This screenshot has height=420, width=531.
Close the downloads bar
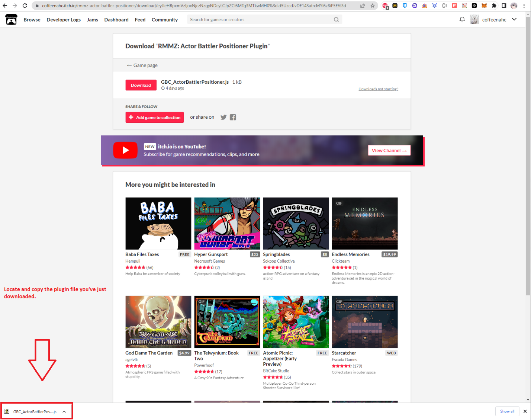[x=525, y=411]
